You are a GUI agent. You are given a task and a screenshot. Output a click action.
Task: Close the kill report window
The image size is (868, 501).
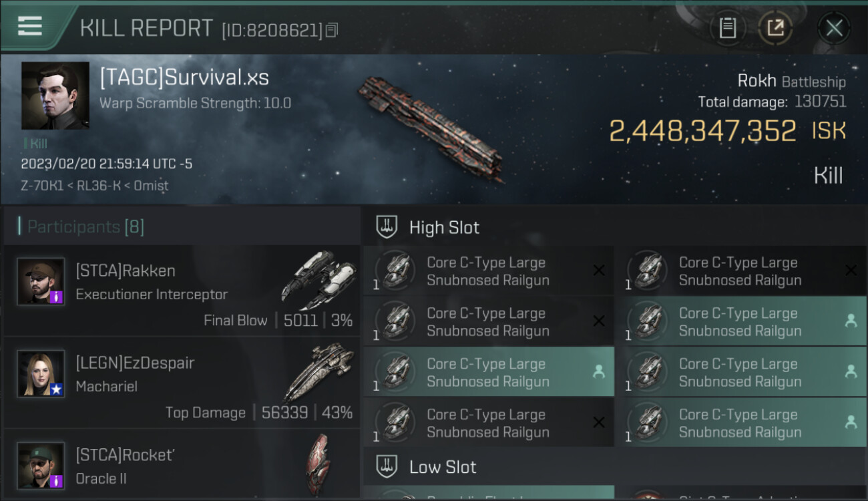click(x=834, y=28)
